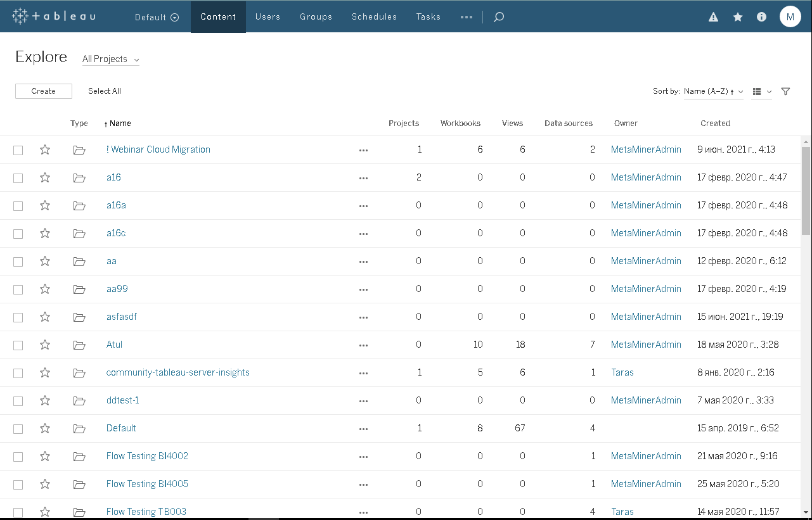Screen dimensions: 812x520
Task: Open the list view mode dropdown
Action: tap(761, 91)
